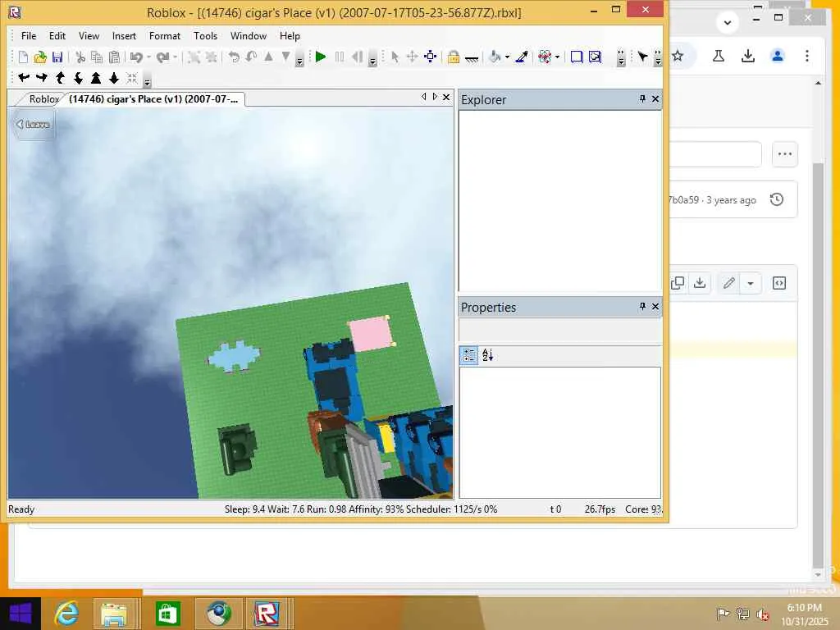
Task: Pause the simulation with the Pause icon
Action: 339,57
